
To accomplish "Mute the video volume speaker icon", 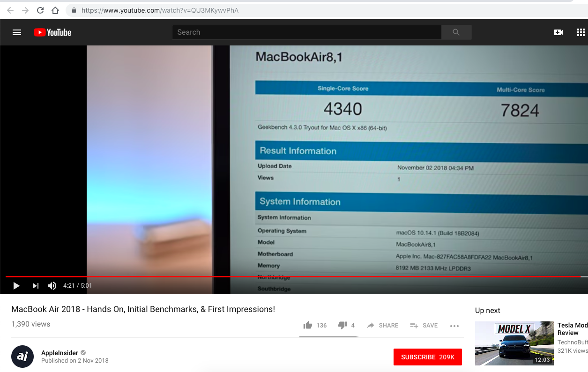I will pyautogui.click(x=52, y=286).
